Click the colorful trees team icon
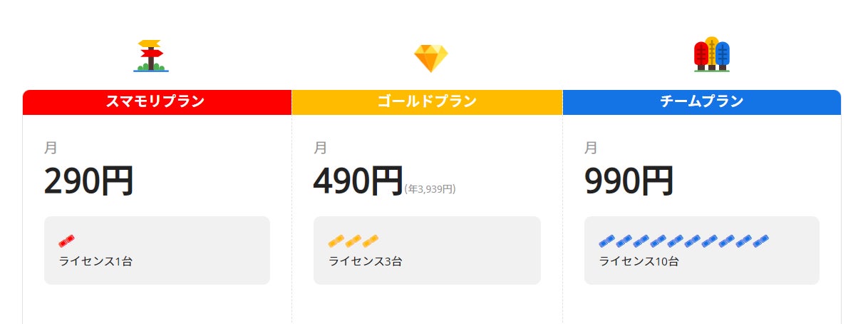Screen dimensions: 868x324 pyautogui.click(x=711, y=55)
